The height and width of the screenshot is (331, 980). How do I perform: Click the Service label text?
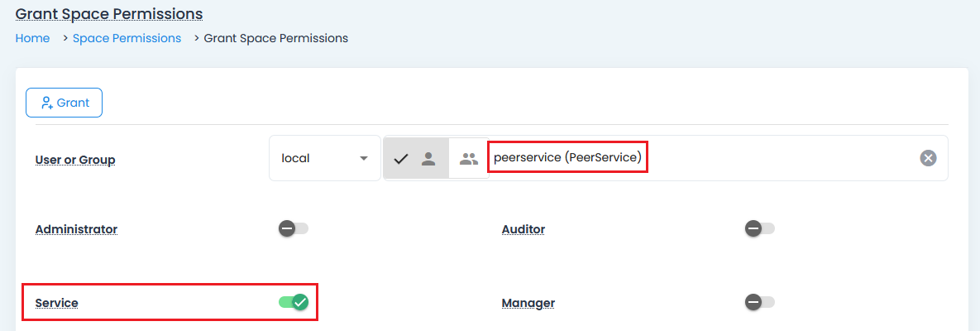point(57,303)
